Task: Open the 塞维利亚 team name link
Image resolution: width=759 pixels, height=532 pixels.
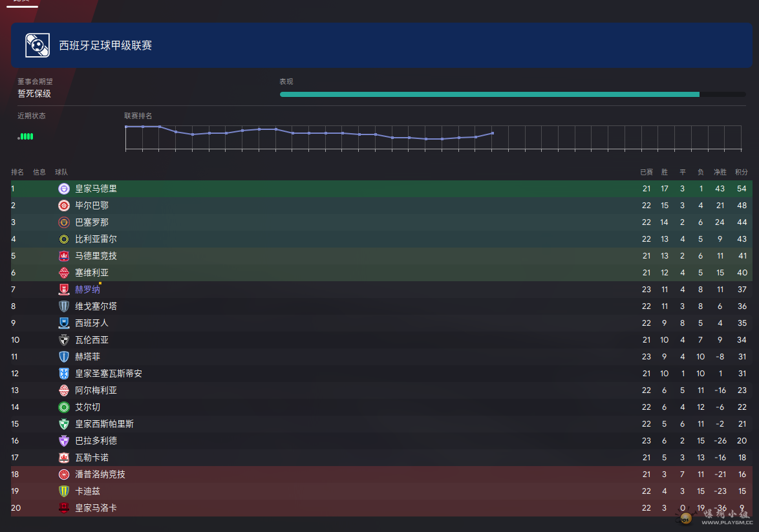Action: [x=92, y=273]
